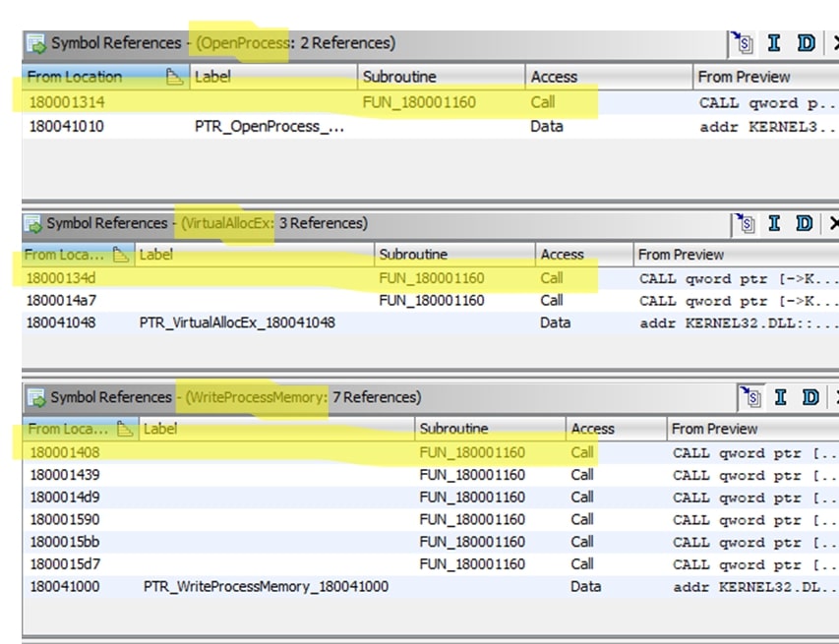Click the green arrow icon beside WriteProcessMemory title
This screenshot has height=644, width=839.
(x=36, y=397)
